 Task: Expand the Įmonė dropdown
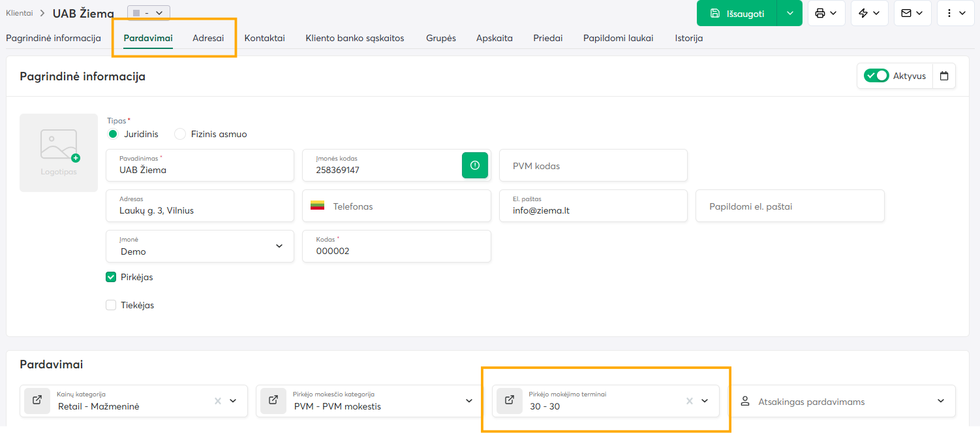tap(279, 246)
